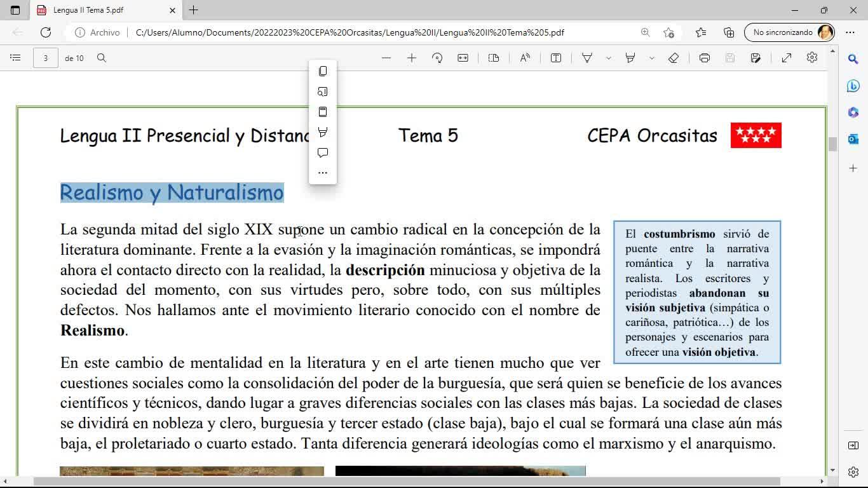
Task: Open the browser Settings and more menu
Action: click(850, 32)
